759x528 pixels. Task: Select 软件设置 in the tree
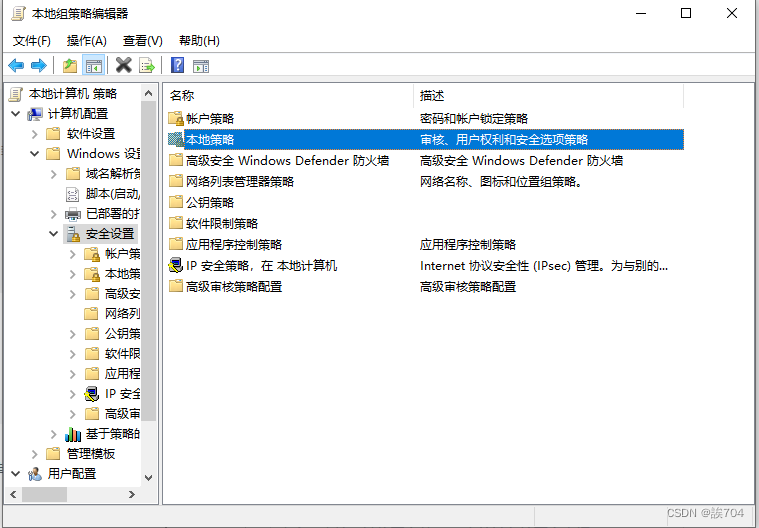pyautogui.click(x=91, y=134)
